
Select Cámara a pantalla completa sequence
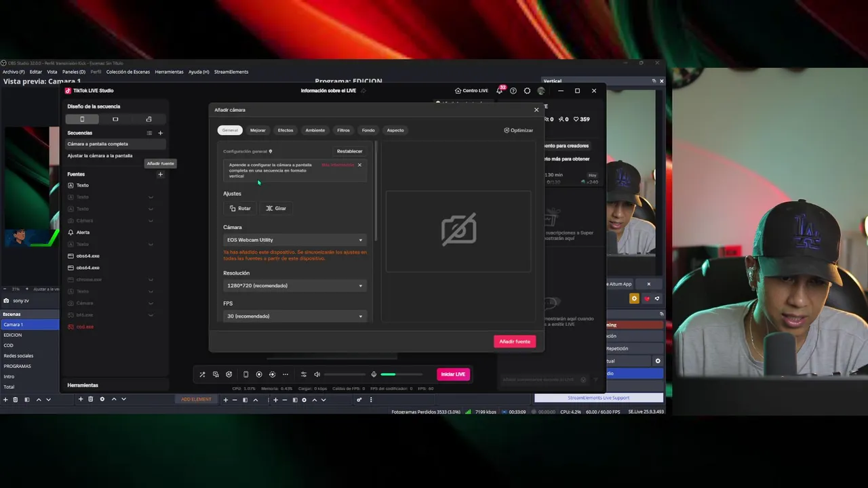click(115, 144)
